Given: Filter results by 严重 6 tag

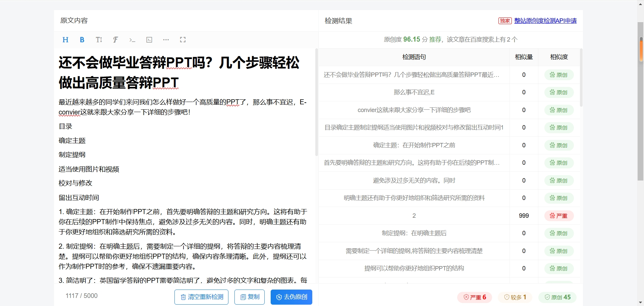Looking at the screenshot, I should coord(475,297).
